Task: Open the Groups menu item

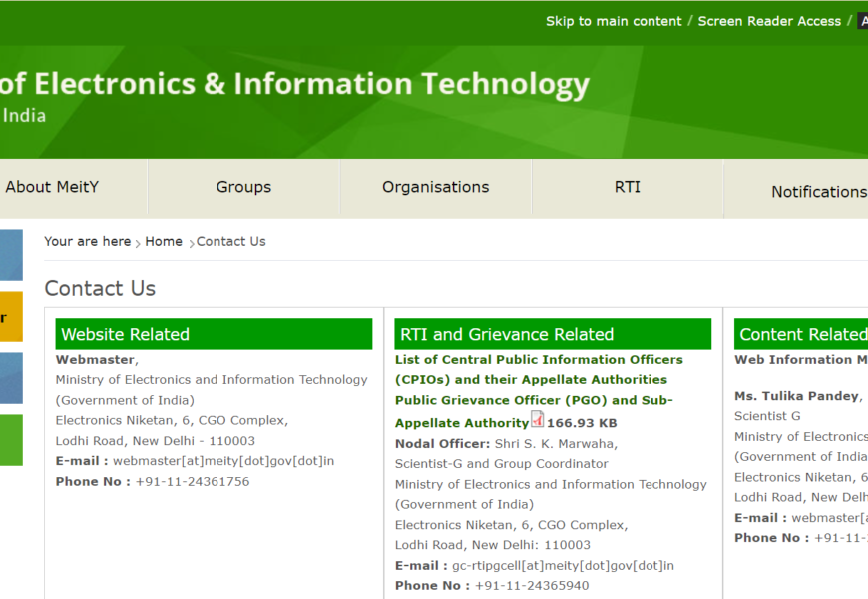Action: [243, 187]
